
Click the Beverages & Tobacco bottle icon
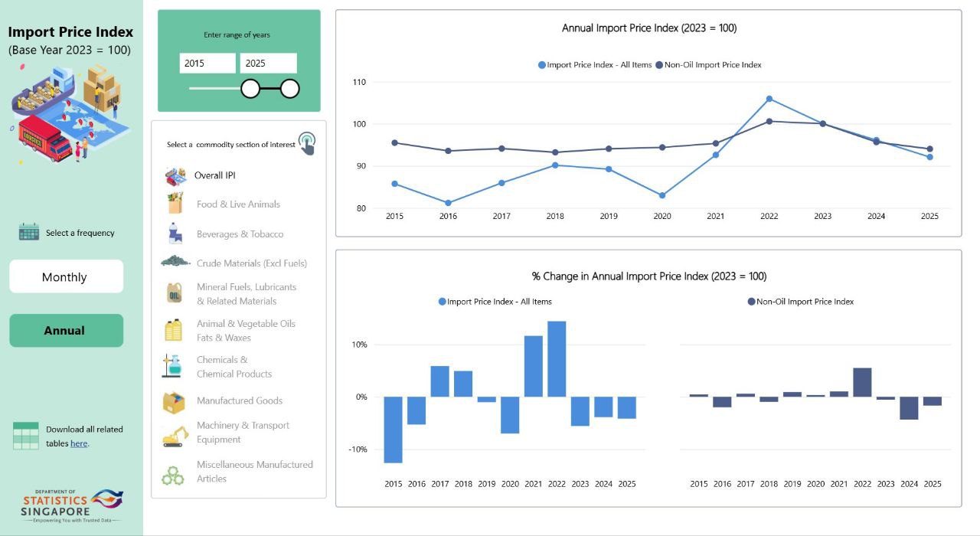[x=175, y=234]
